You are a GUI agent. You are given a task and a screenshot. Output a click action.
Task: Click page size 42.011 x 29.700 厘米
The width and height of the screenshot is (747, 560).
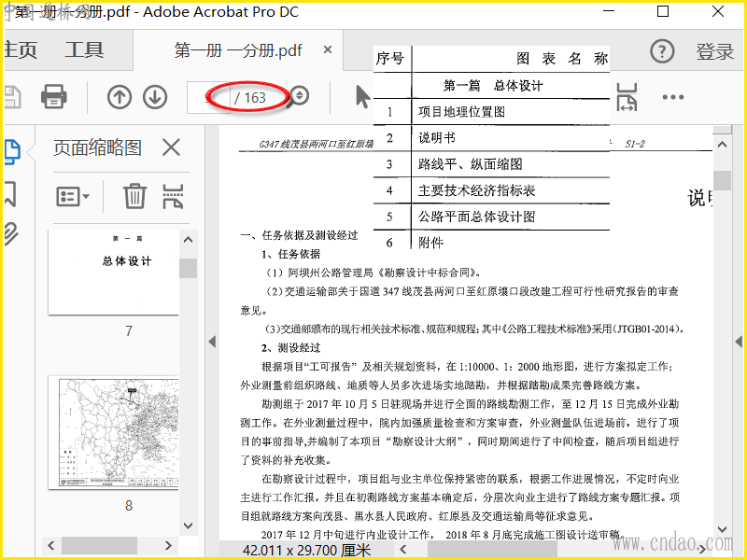(307, 550)
